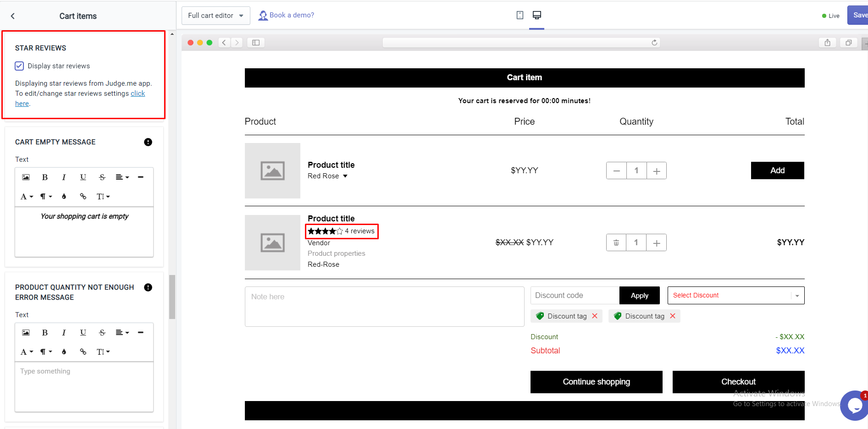Click the 'Your shopping cart is empty' text area
Viewport: 868px width, 429px height.
click(84, 232)
